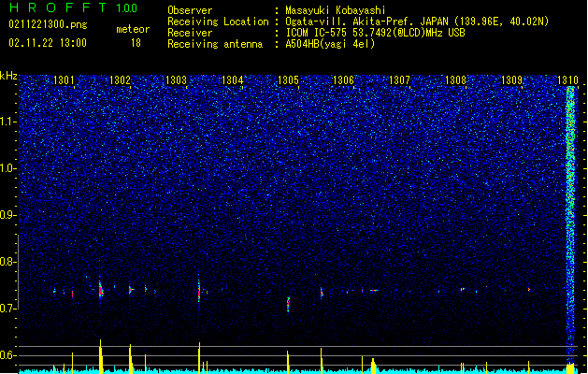Viewport: 588px width, 374px height.
Task: Click the HROFFT 1.0.0 title text
Action: (73, 7)
